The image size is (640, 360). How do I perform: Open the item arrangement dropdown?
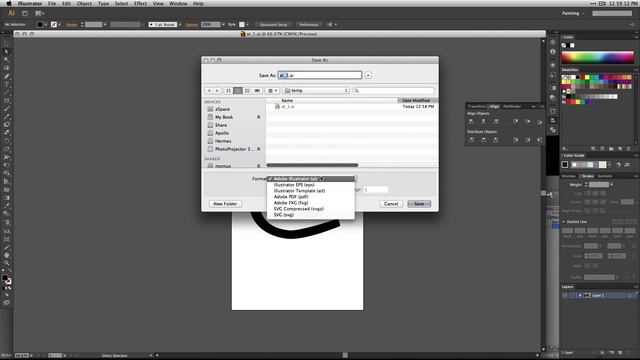tap(272, 91)
